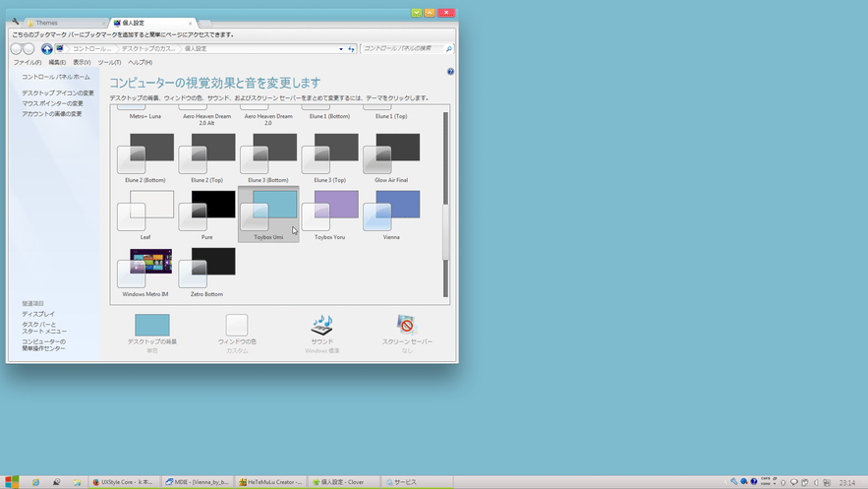Click the tray speech bubble icon

794,482
